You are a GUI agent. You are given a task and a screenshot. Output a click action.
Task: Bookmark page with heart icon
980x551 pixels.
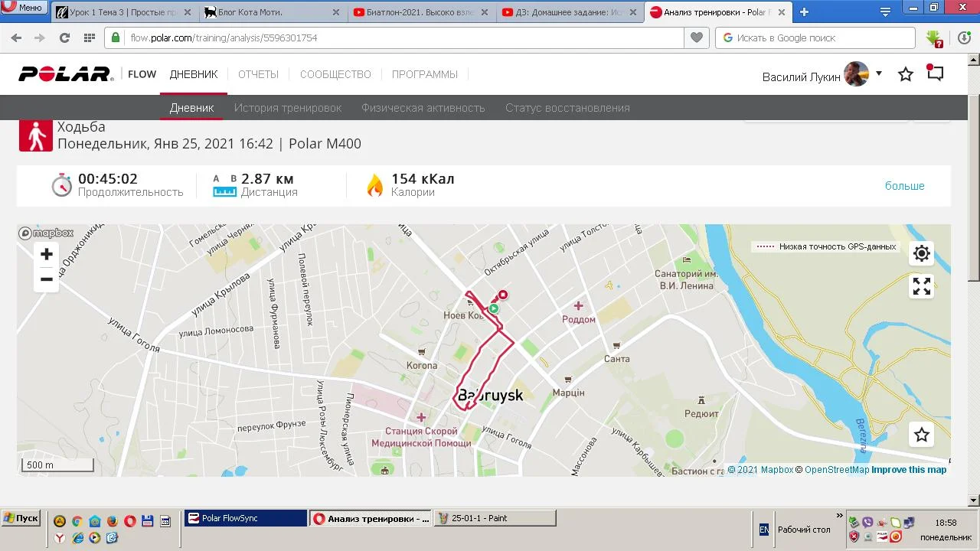[696, 37]
